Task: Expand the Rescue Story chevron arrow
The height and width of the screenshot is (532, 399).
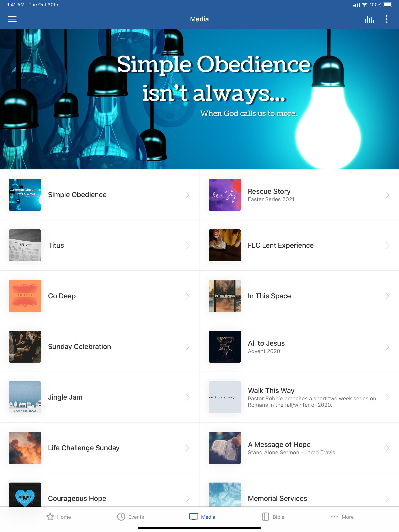Action: pos(388,195)
